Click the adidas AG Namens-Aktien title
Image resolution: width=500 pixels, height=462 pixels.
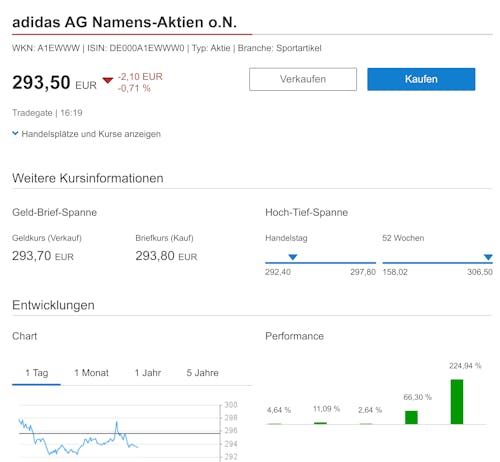tap(124, 22)
